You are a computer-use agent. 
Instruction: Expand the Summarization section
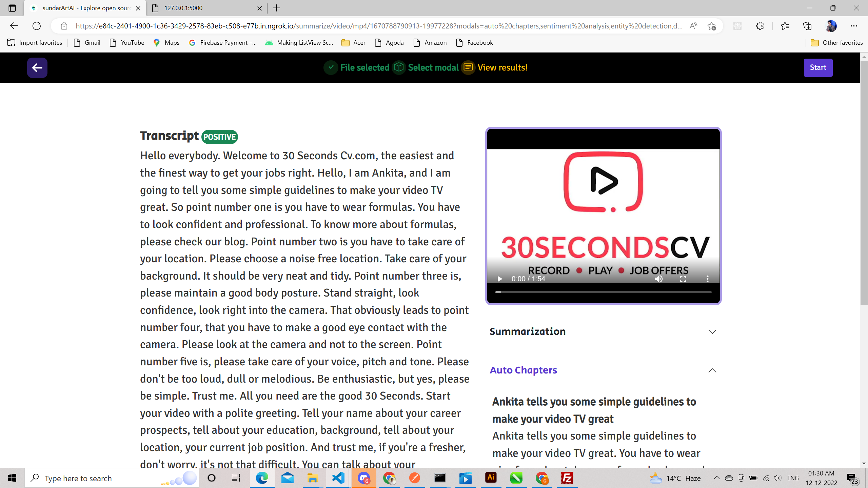tap(712, 331)
